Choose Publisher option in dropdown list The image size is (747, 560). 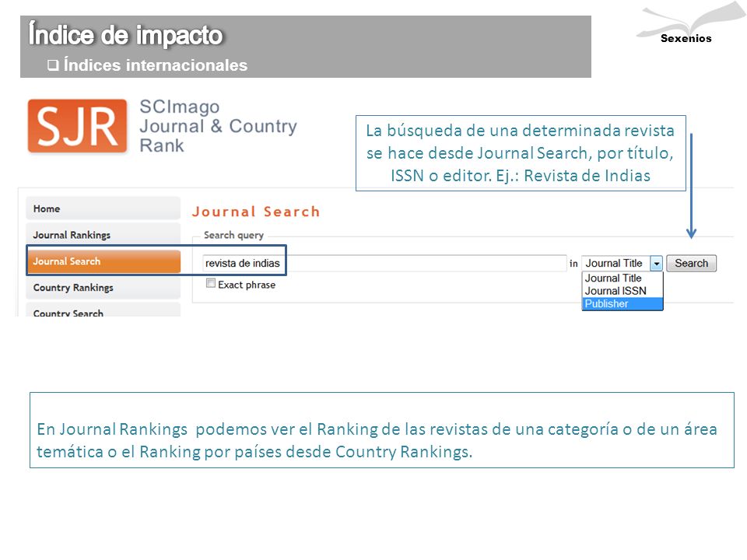[x=622, y=304]
